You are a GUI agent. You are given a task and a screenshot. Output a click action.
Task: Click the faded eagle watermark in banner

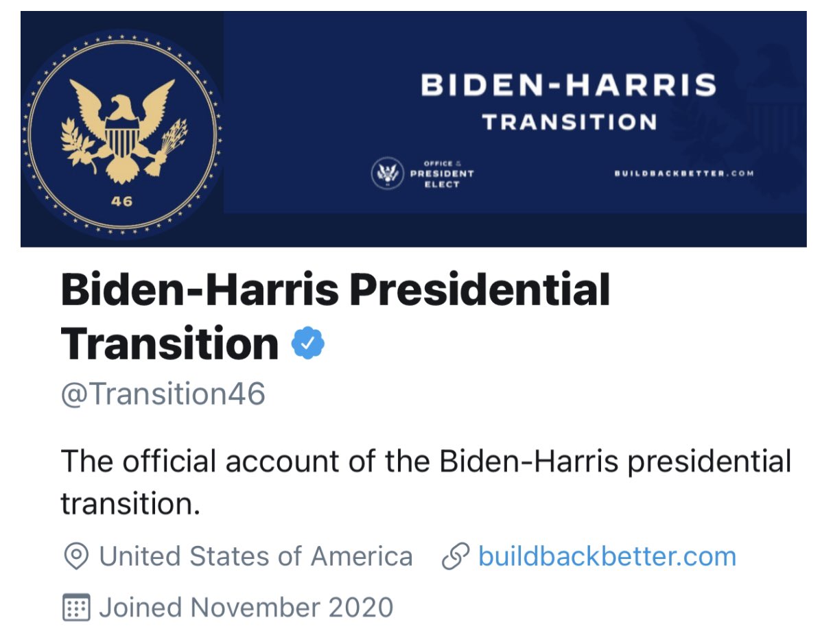(744, 105)
